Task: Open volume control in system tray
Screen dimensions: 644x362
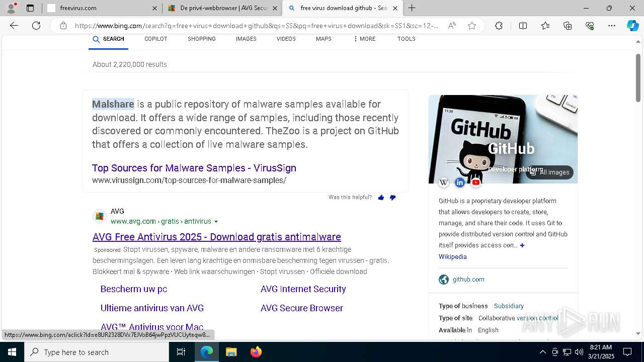Action: click(579, 352)
